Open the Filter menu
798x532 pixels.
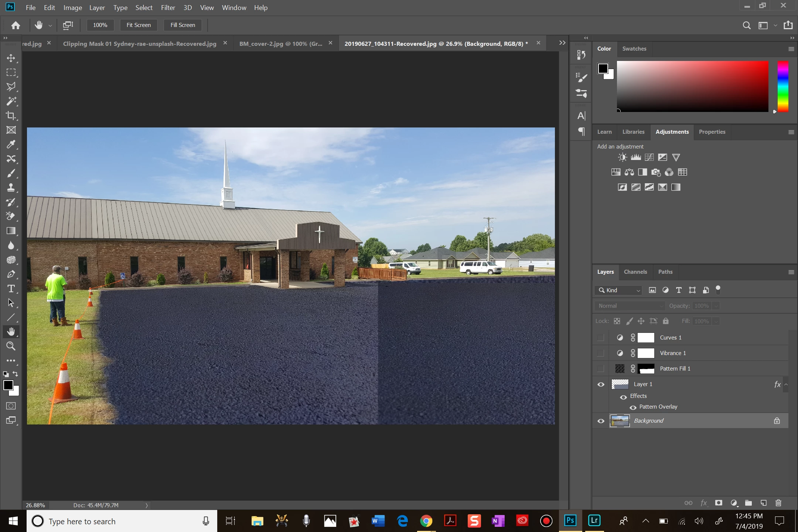[168, 7]
